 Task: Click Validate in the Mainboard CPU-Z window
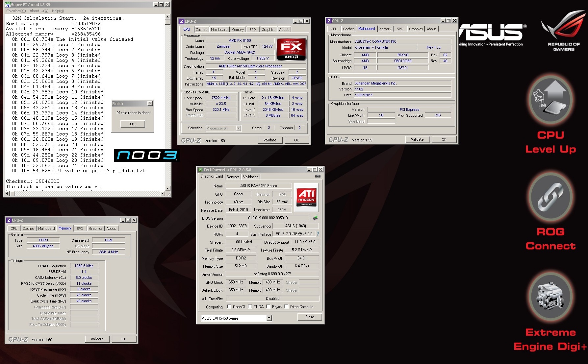point(417,139)
